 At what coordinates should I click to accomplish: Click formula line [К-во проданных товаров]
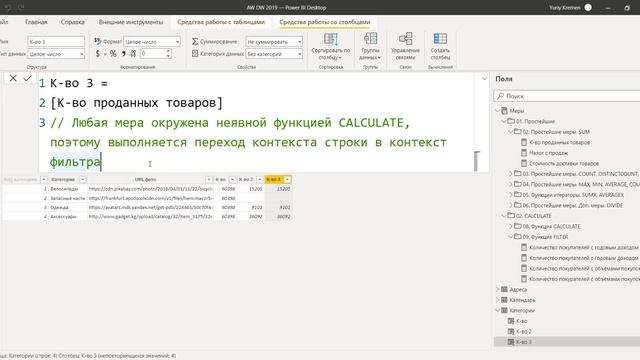click(136, 103)
